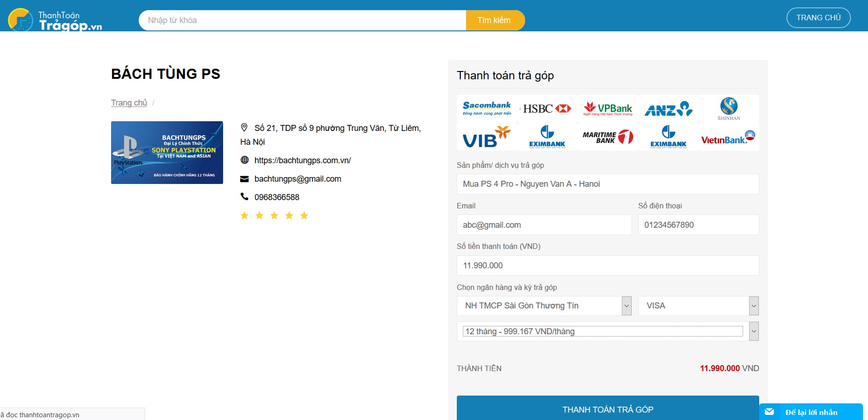The width and height of the screenshot is (868, 420).
Task: Pick the Maritime Bank logo
Action: coord(608,137)
